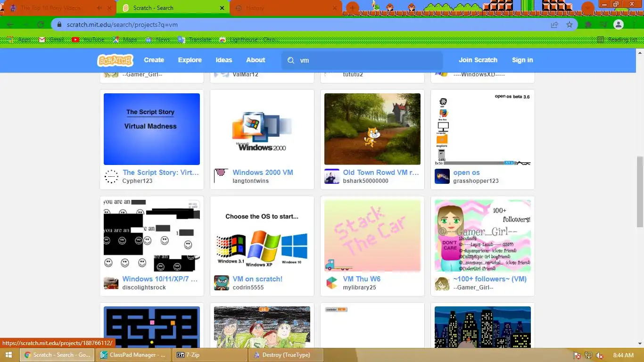Click the share page icon
Screen dimensions: 644x362
pos(554,25)
